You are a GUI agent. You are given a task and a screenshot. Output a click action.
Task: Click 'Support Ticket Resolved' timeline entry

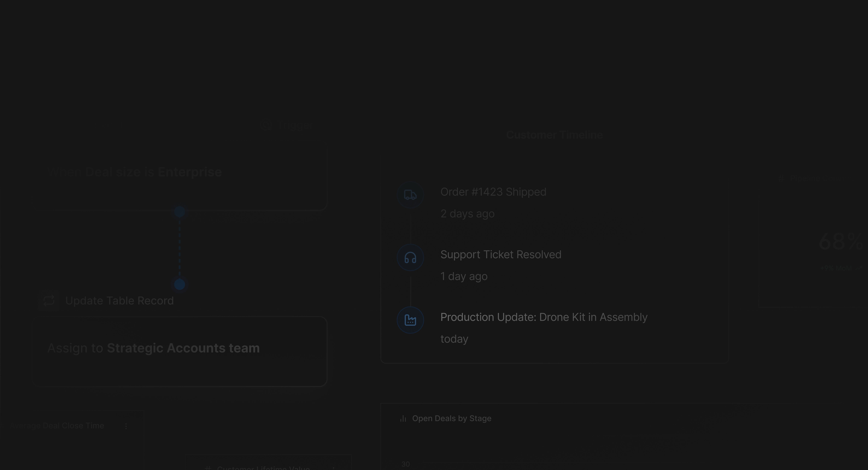[x=501, y=255]
